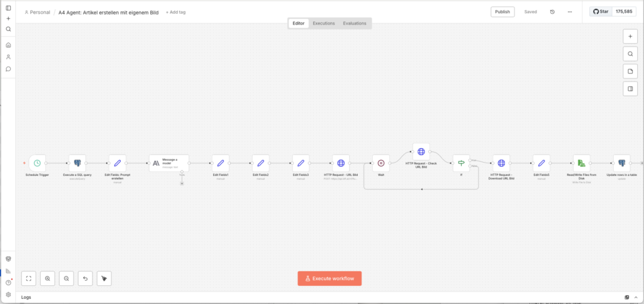Open workflow history clock icon
The width and height of the screenshot is (644, 304).
(552, 11)
